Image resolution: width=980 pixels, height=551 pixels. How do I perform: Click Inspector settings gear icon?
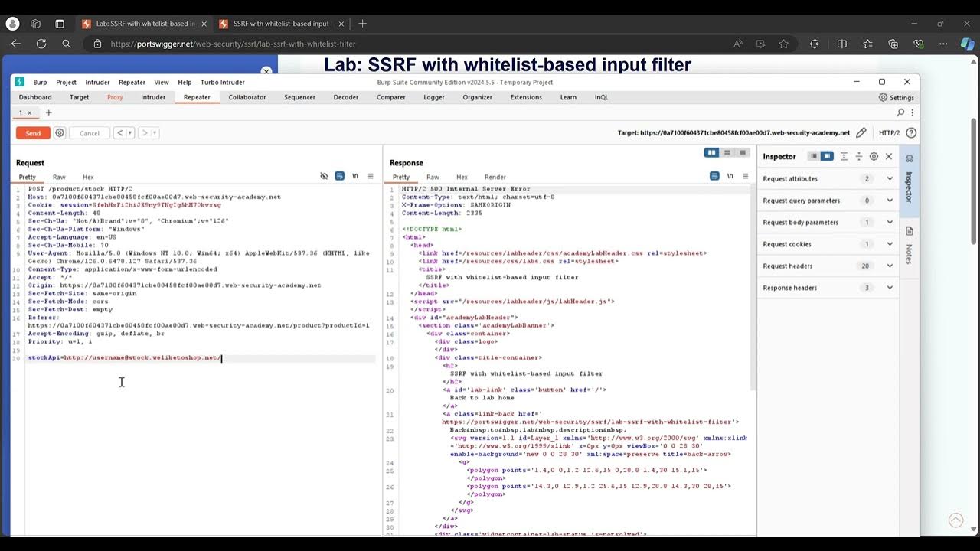(x=874, y=156)
